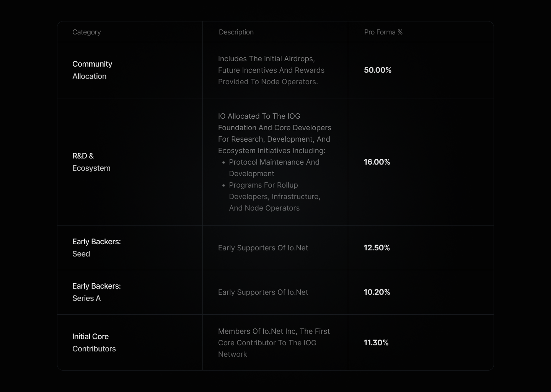Click the Category column header
This screenshot has width=551, height=392.
pos(86,32)
